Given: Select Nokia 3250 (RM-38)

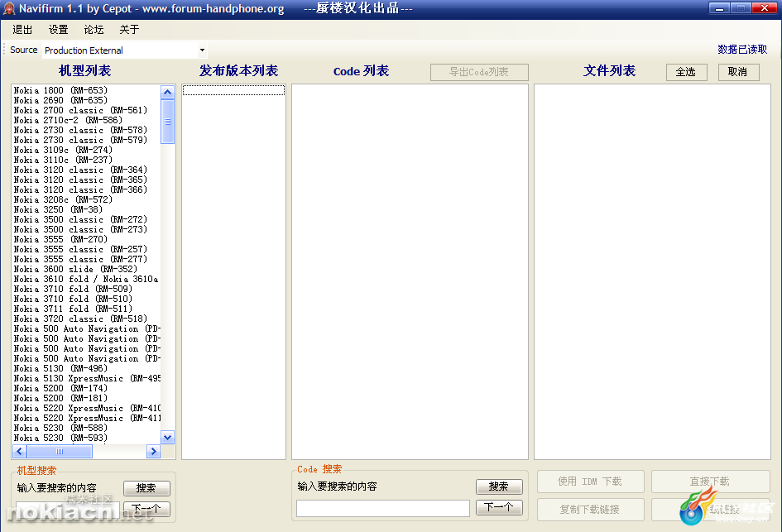Looking at the screenshot, I should point(59,209).
